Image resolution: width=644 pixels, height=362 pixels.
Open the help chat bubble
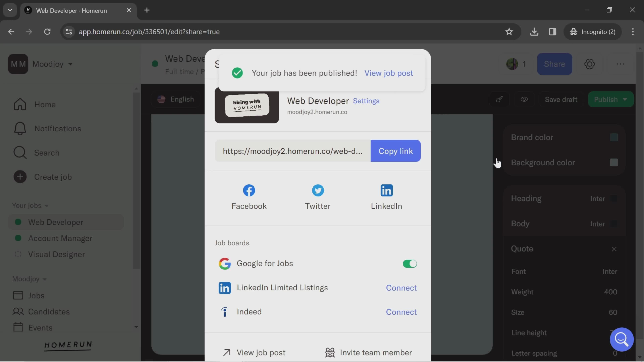pyautogui.click(x=622, y=339)
